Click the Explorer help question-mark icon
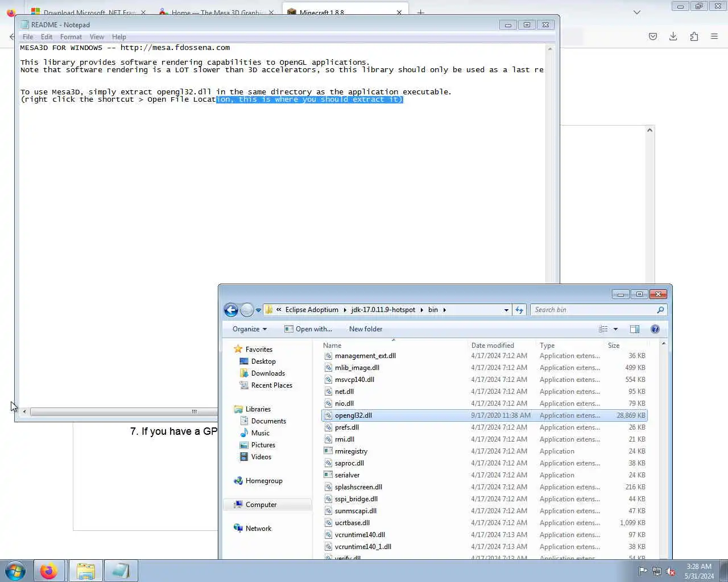728x582 pixels. click(x=655, y=329)
